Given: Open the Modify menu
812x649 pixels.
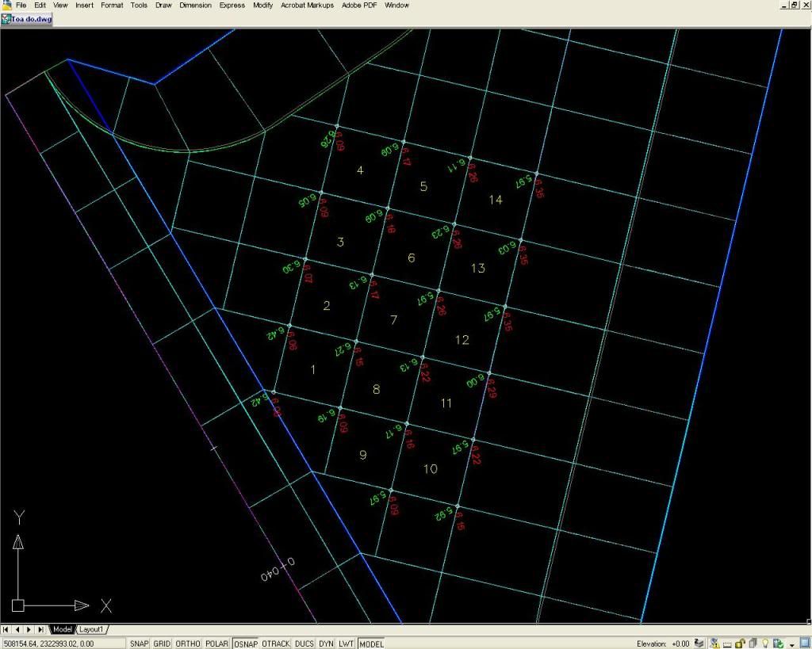Looking at the screenshot, I should pos(262,6).
